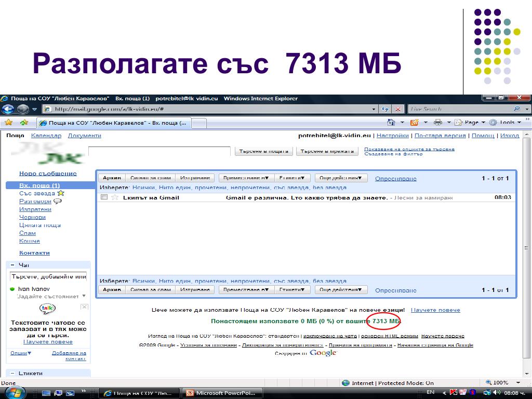Switch to Календар

(x=46, y=136)
